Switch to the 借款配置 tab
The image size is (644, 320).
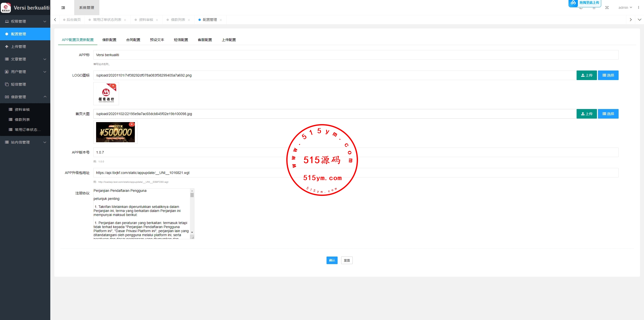click(x=109, y=40)
